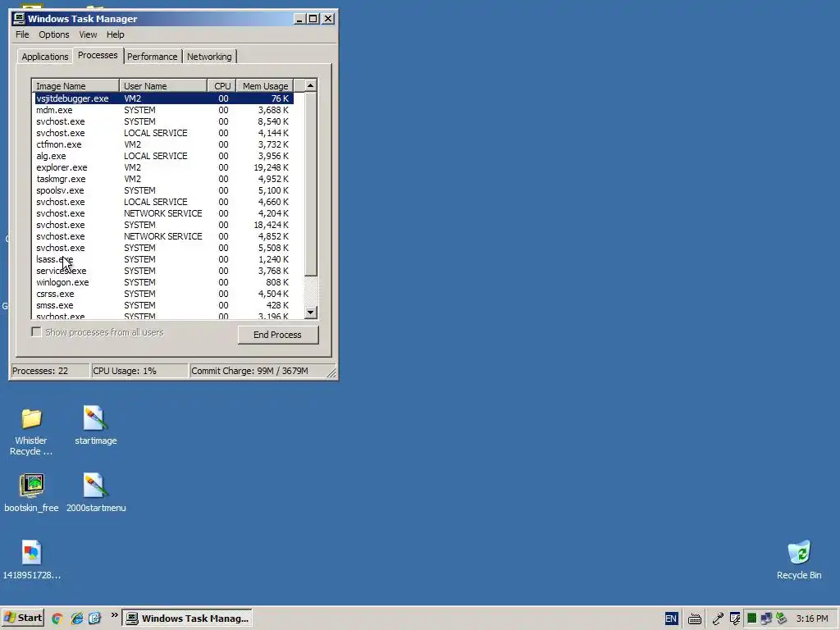Click the CPU Usage: 1% status panel

coord(139,371)
